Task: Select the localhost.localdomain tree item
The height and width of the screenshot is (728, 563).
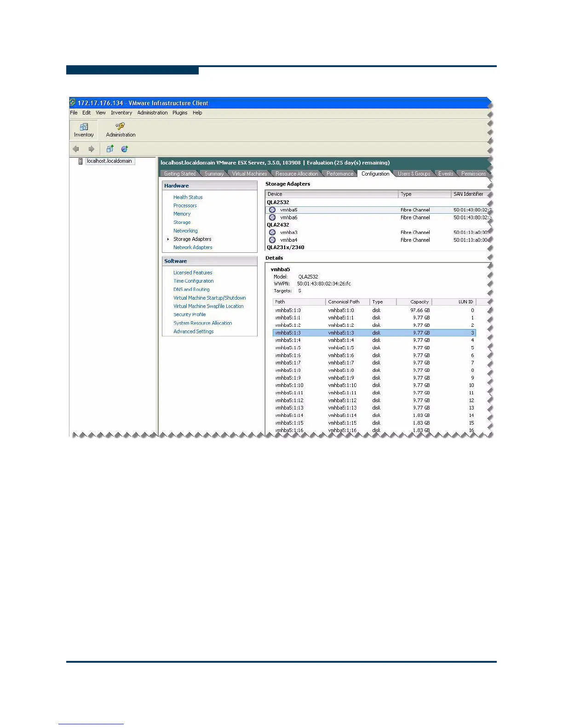Action: [109, 161]
